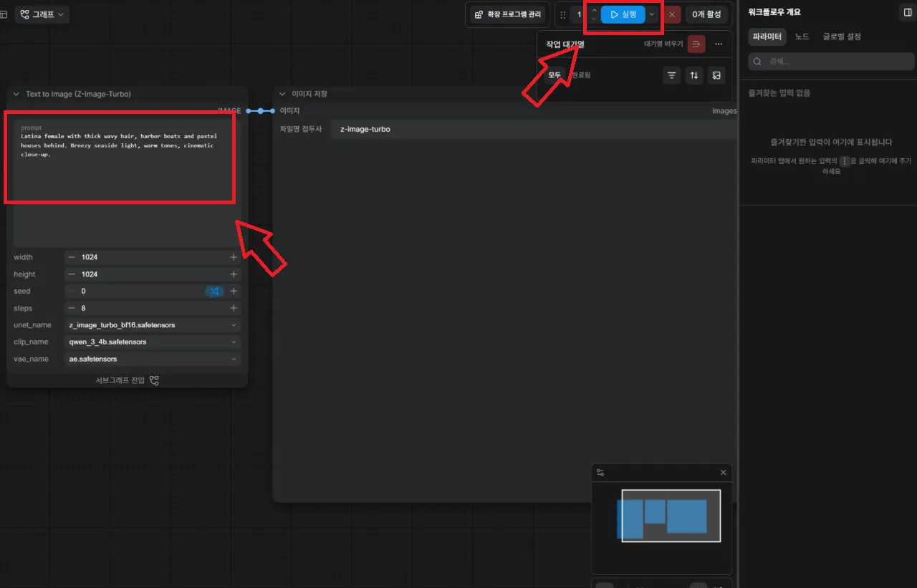Open the clip_name model dropdown
The height and width of the screenshot is (588, 917).
coord(153,342)
